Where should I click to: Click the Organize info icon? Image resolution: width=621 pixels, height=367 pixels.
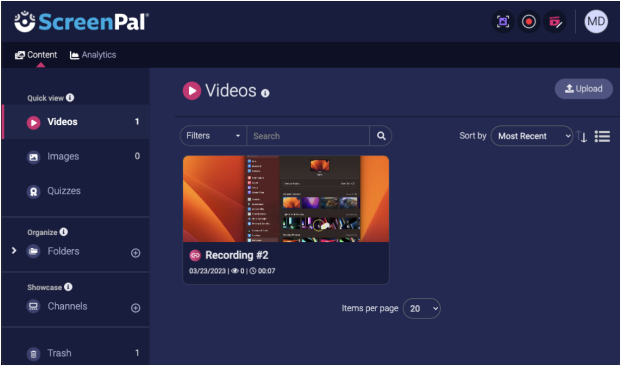pos(64,232)
